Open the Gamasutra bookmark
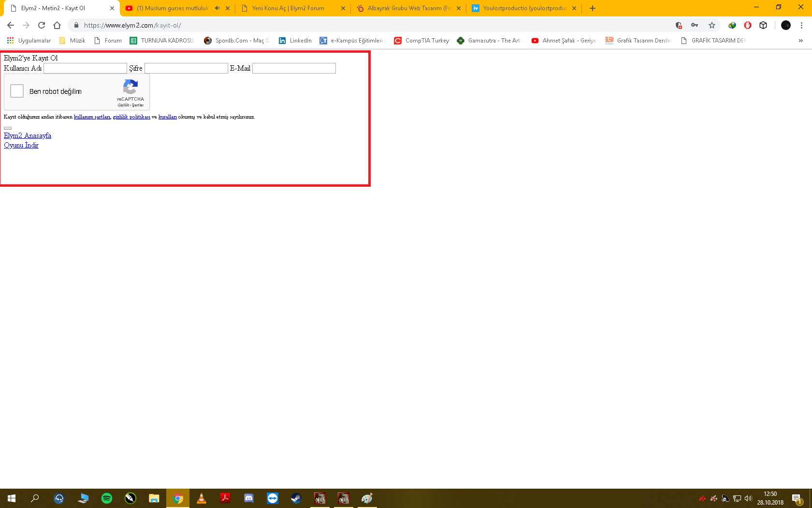Screen dimensions: 812x508 490,41
